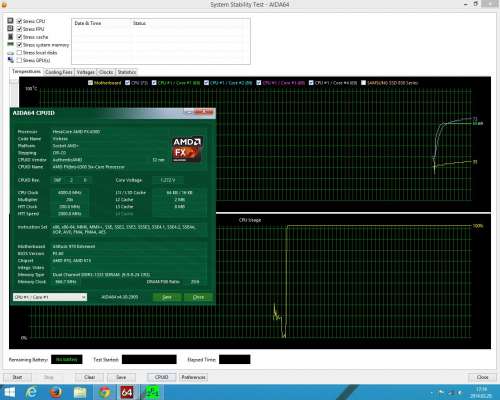The width and height of the screenshot is (500, 400).
Task: Click the bottom bar Save button
Action: [x=121, y=377]
